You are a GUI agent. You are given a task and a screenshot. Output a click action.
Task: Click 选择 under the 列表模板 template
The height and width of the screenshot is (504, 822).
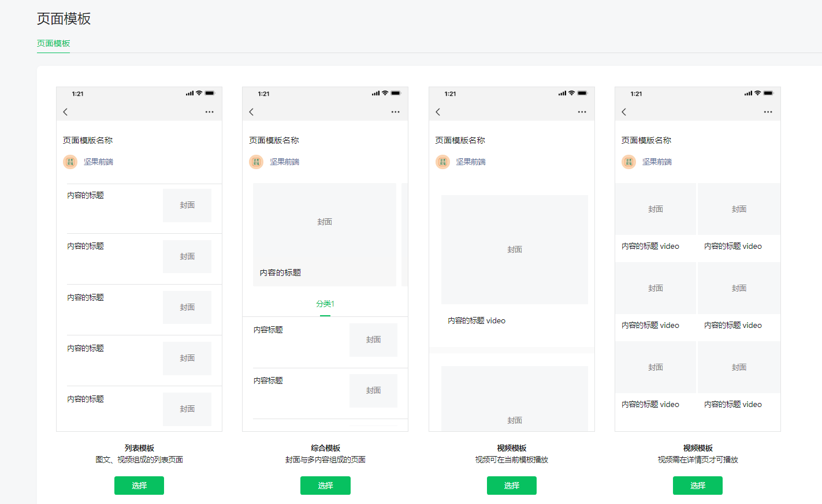[x=139, y=486]
